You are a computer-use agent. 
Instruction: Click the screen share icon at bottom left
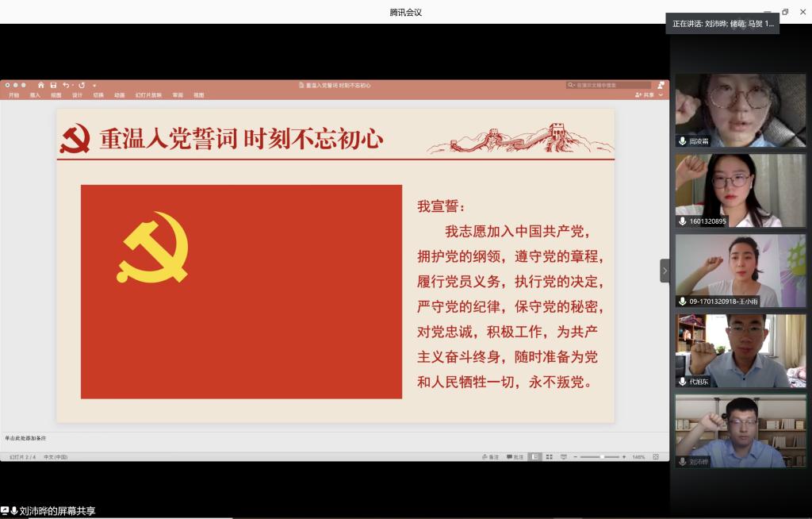5,511
